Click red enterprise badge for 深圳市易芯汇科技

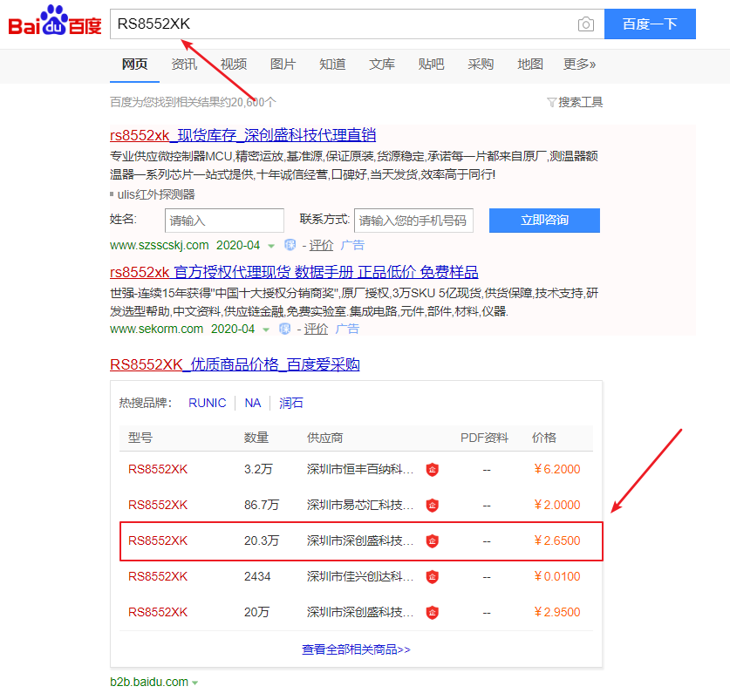(432, 505)
